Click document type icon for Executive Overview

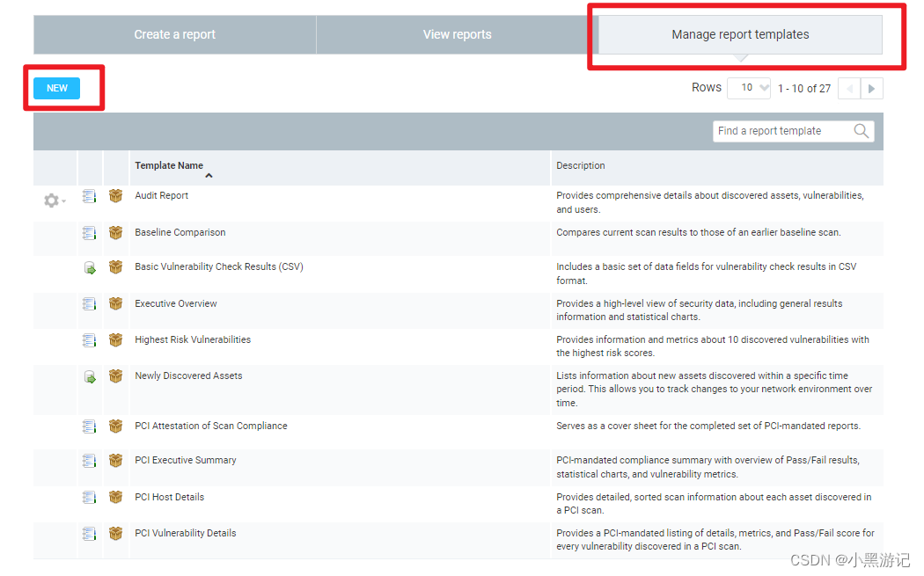pos(89,304)
